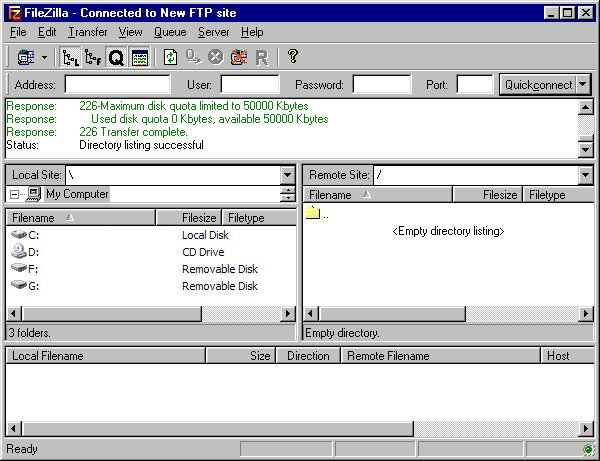Viewport: 600px width, 461px height.
Task: Click the local file list horizontal scrollbar thumb
Action: point(112,314)
